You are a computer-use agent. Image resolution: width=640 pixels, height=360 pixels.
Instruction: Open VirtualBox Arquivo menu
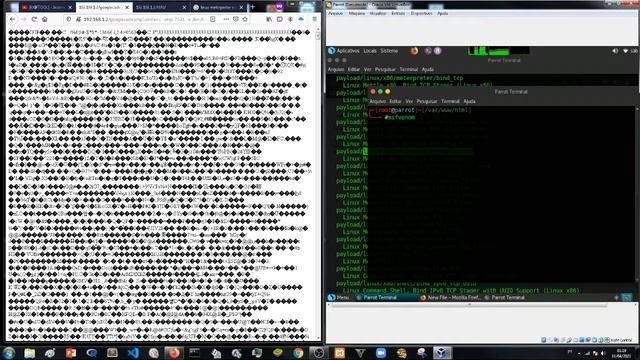[x=336, y=13]
